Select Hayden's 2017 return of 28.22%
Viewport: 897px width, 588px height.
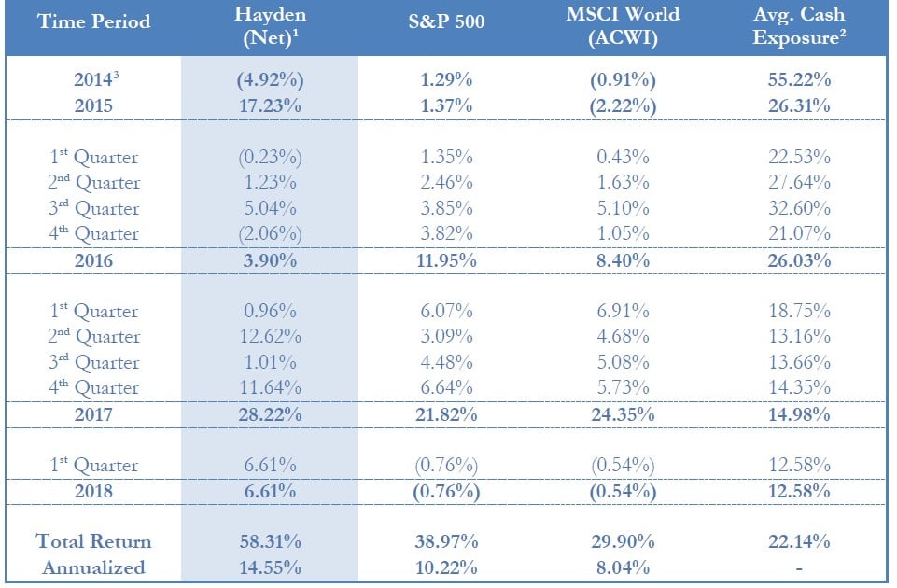[x=269, y=414]
